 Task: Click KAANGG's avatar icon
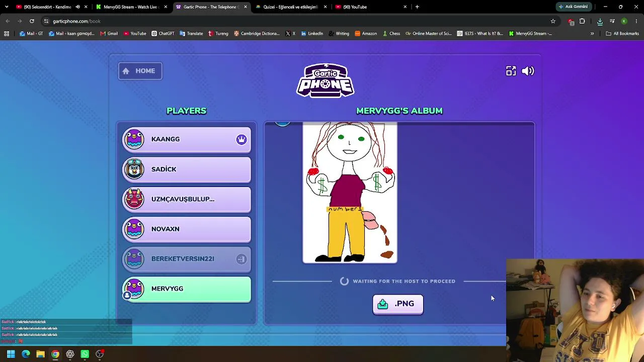(134, 139)
